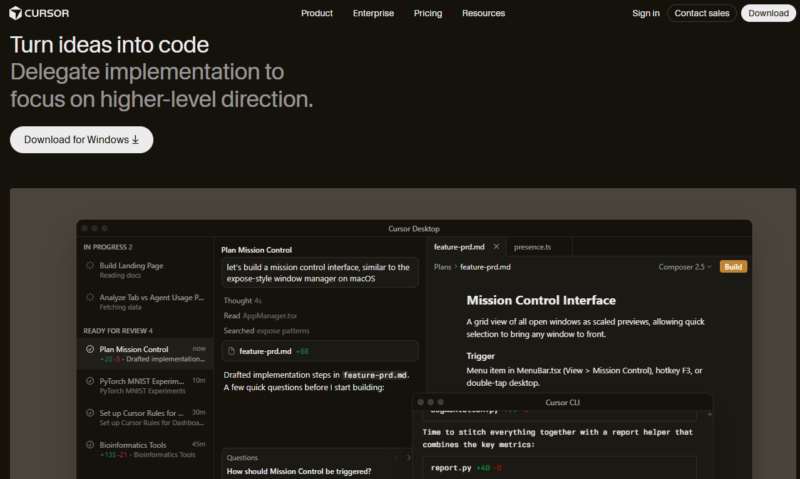Click the Cursor logo icon
This screenshot has width=800, height=479.
click(15, 13)
